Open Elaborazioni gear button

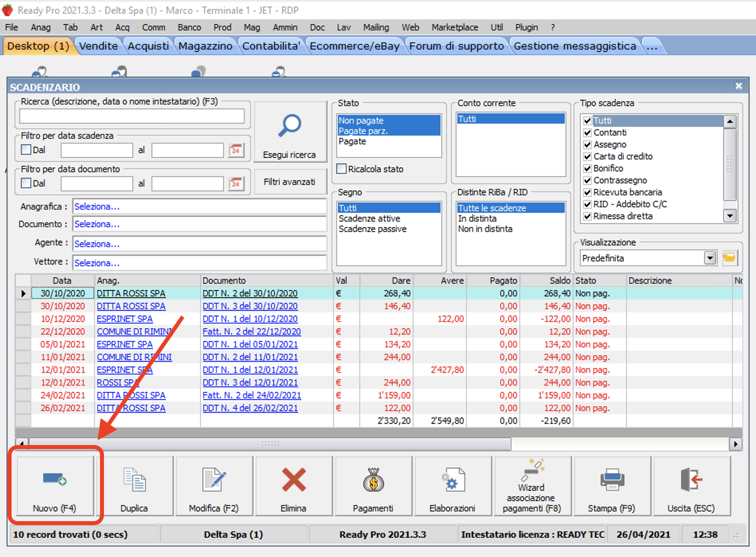tap(453, 486)
